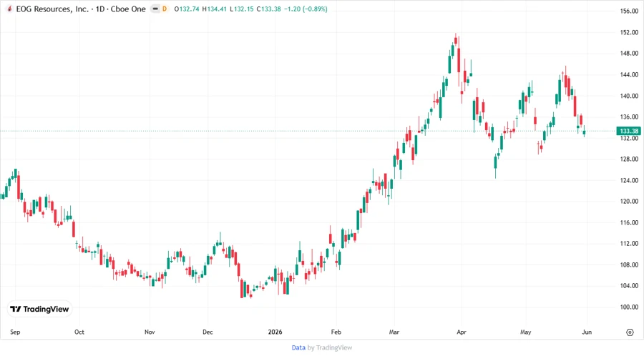Click the Oct label on time axis
The height and width of the screenshot is (356, 644).
[79, 332]
